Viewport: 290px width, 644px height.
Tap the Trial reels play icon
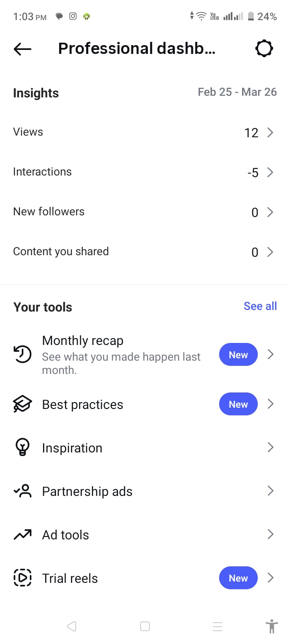[x=23, y=578]
